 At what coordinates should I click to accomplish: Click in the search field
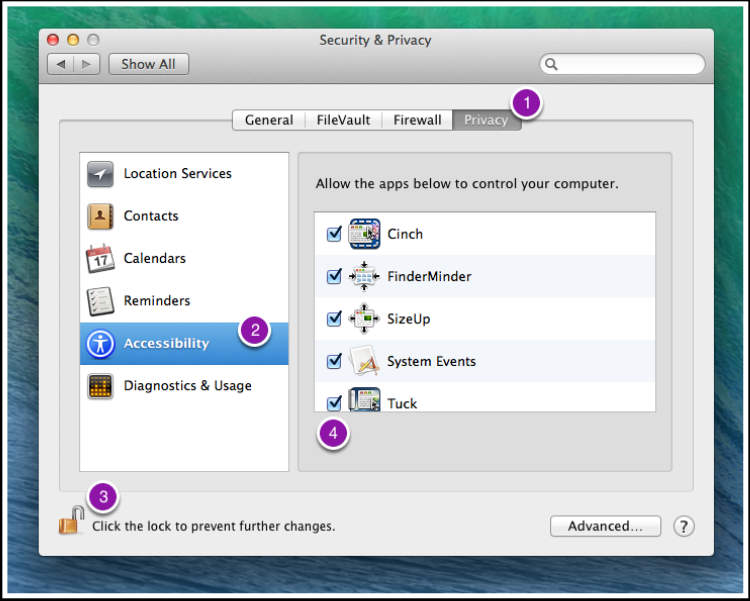tap(622, 64)
